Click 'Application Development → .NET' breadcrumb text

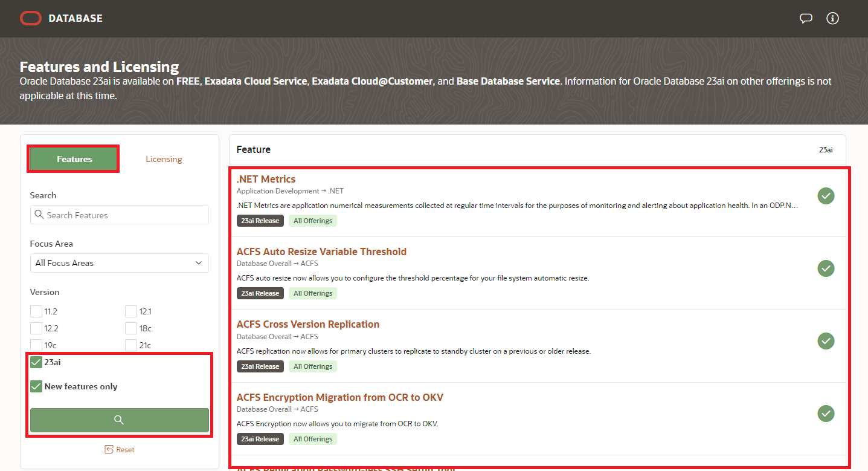(290, 191)
